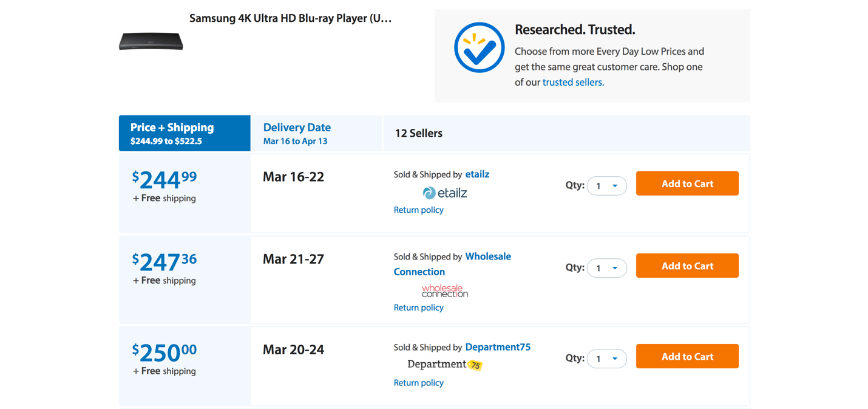868x409 pixels.
Task: Expand quantity dropdown for Department75 offer
Action: 607,358
